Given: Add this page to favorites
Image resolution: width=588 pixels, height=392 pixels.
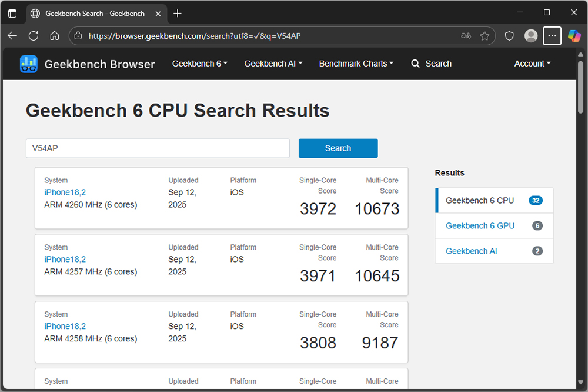Looking at the screenshot, I should click(485, 36).
